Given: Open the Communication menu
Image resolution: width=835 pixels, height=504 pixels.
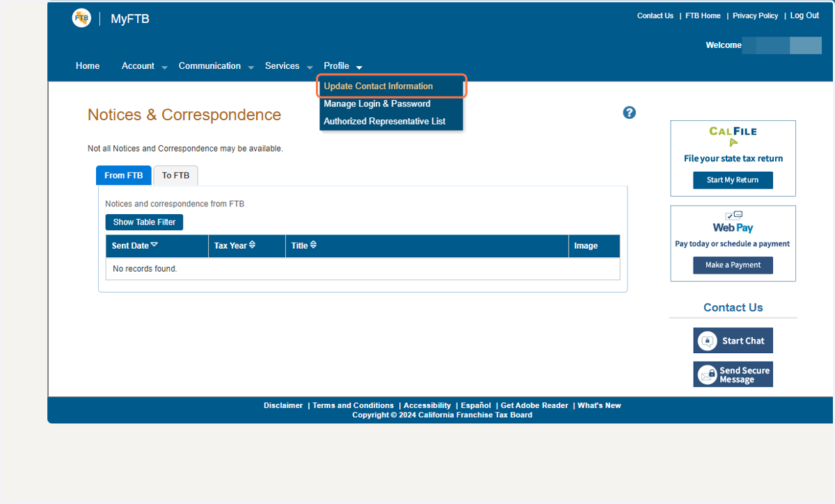Looking at the screenshot, I should (209, 66).
